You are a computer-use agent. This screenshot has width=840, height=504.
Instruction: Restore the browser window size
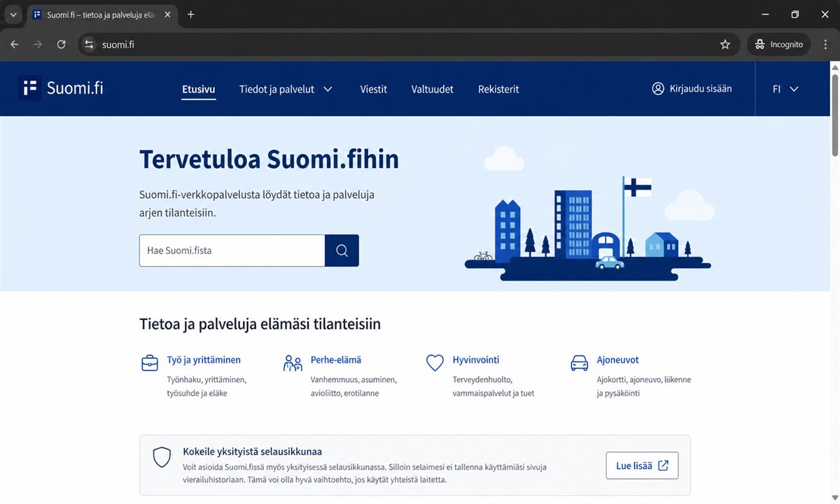coord(795,15)
